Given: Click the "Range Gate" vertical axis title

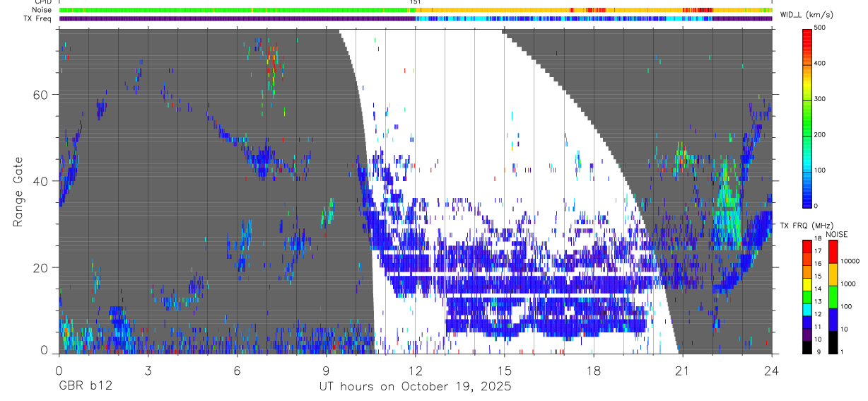Looking at the screenshot, I should 19,192.
